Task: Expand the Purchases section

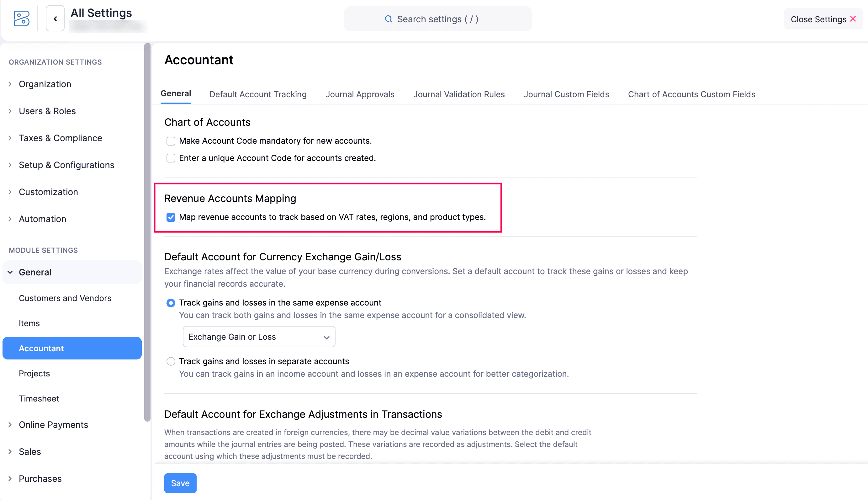Action: pyautogui.click(x=40, y=478)
